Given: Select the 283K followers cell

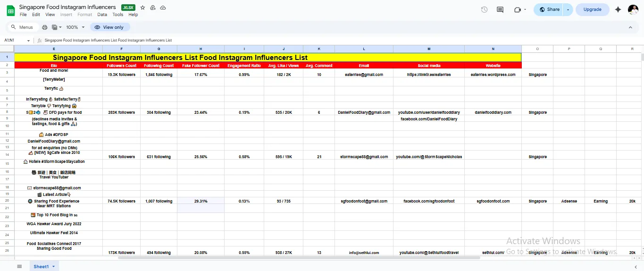Looking at the screenshot, I should [x=121, y=112].
